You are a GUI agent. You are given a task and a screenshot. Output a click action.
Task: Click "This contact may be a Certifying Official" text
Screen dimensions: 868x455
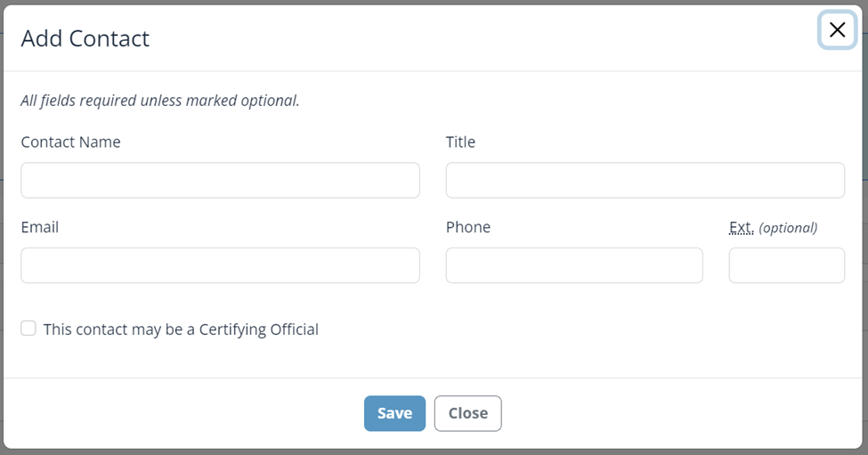(181, 329)
